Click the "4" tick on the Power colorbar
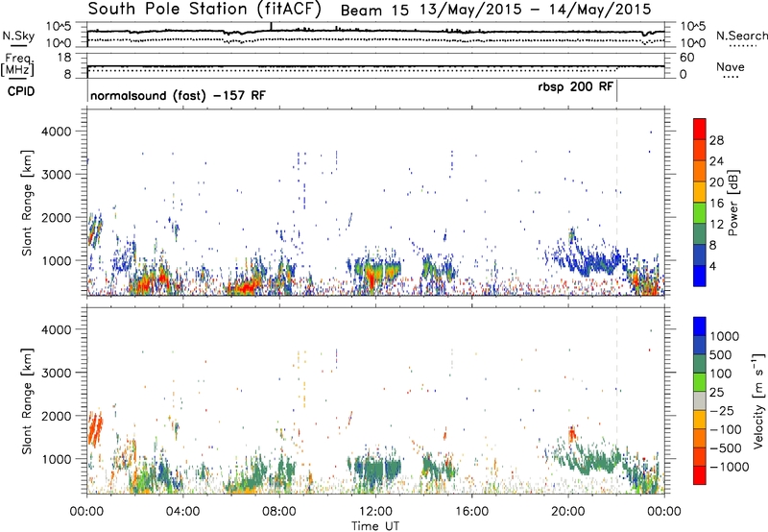This screenshot has width=768, height=532. point(713,266)
